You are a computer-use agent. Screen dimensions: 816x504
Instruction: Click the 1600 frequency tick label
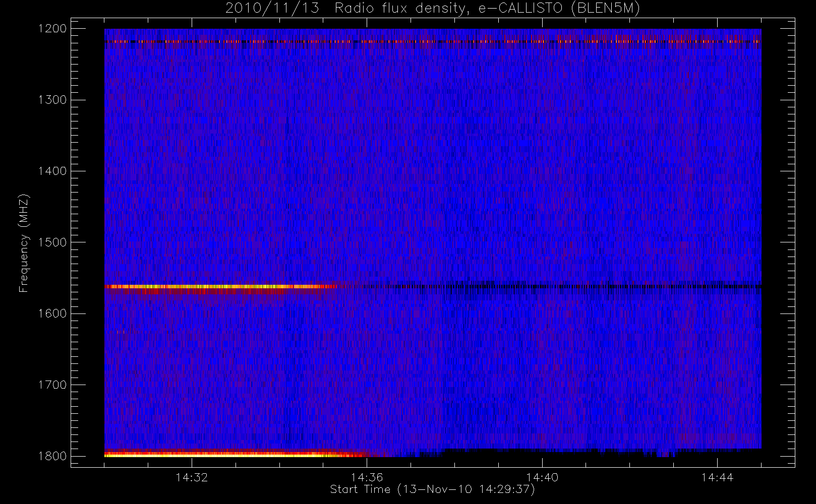[52, 313]
